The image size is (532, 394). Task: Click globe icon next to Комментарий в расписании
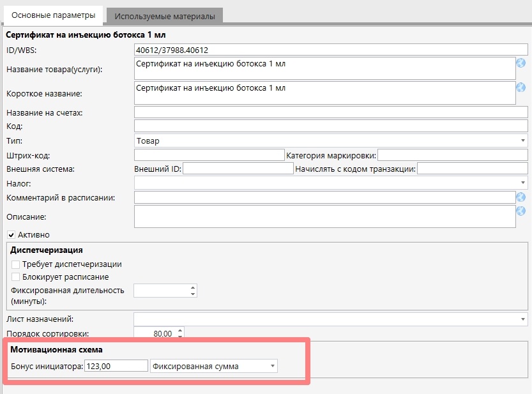(x=521, y=197)
